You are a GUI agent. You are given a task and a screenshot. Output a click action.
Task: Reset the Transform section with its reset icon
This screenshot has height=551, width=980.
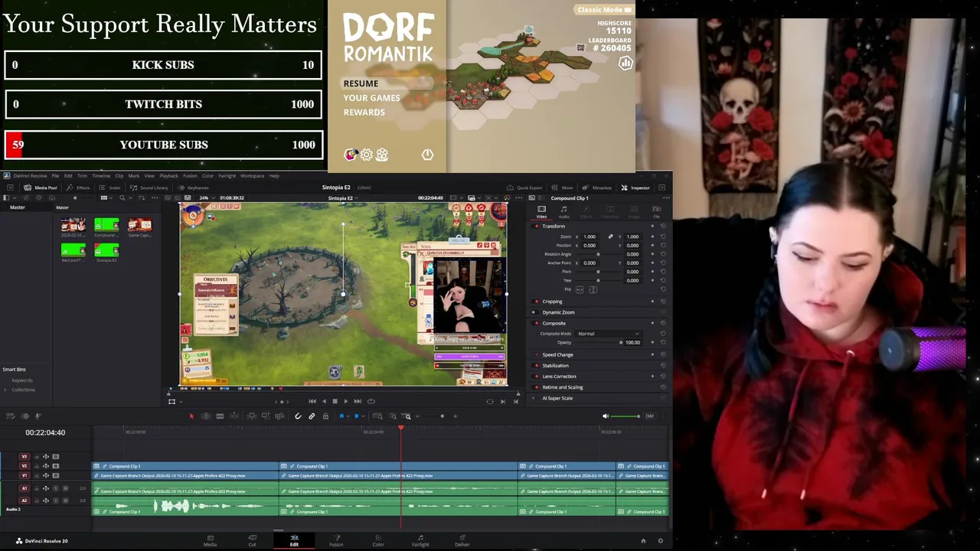[x=663, y=227]
